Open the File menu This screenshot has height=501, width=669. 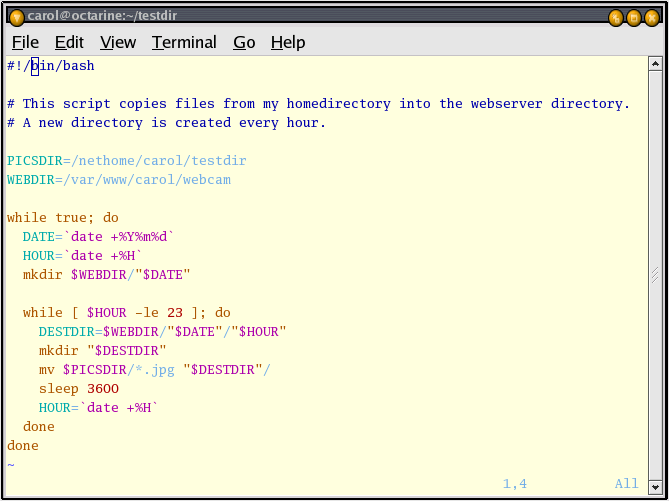[25, 42]
